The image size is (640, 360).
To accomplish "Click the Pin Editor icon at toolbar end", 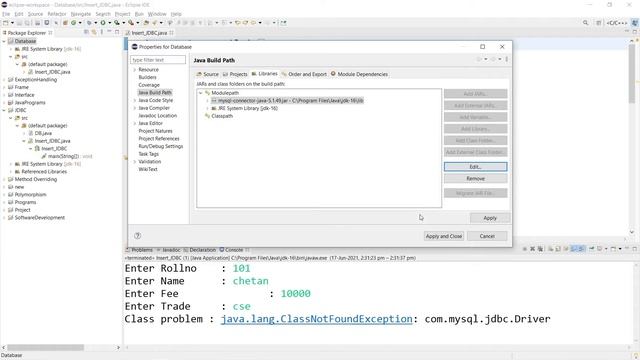I will coord(283,23).
